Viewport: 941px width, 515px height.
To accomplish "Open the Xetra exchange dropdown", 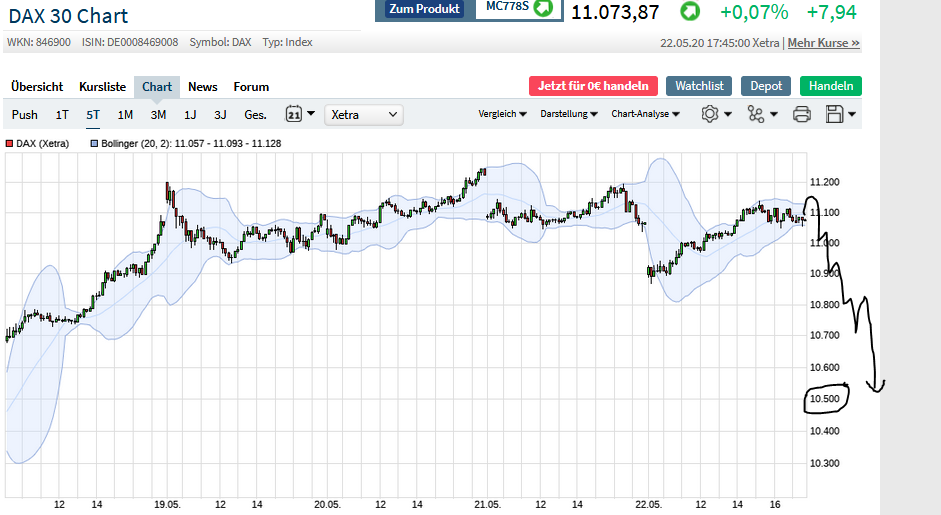I will (364, 115).
